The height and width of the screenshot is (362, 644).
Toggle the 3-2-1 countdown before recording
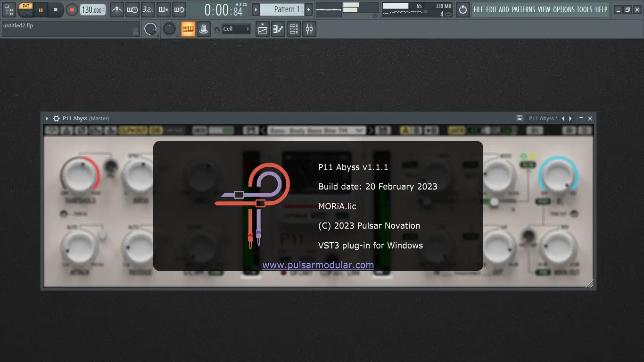pos(148,9)
